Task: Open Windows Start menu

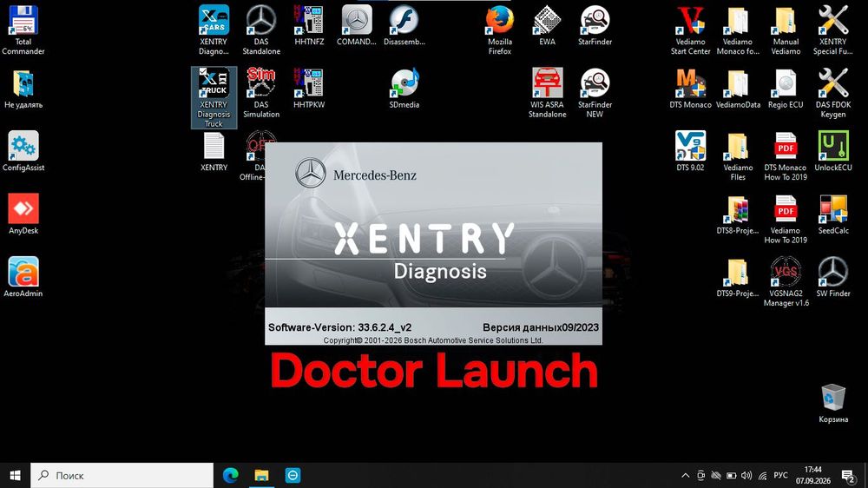Action: [15, 475]
